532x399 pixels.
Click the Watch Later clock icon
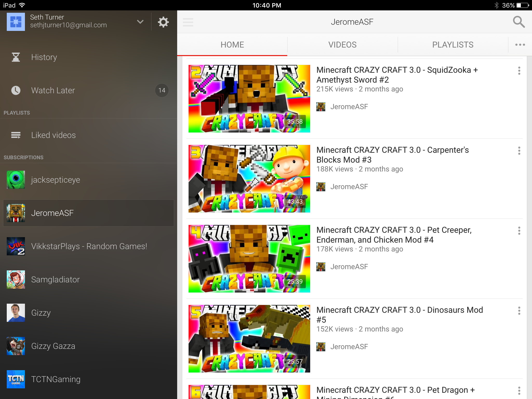coord(16,90)
